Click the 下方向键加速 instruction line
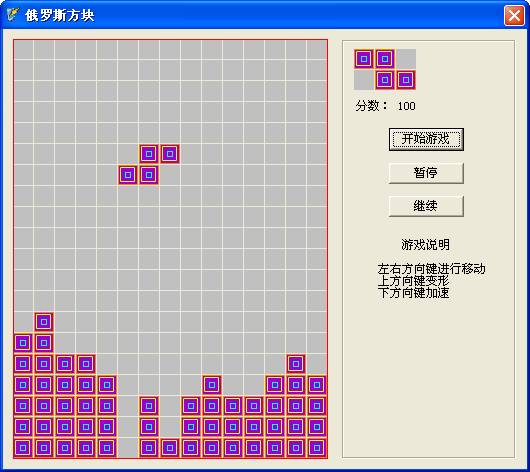 point(413,292)
